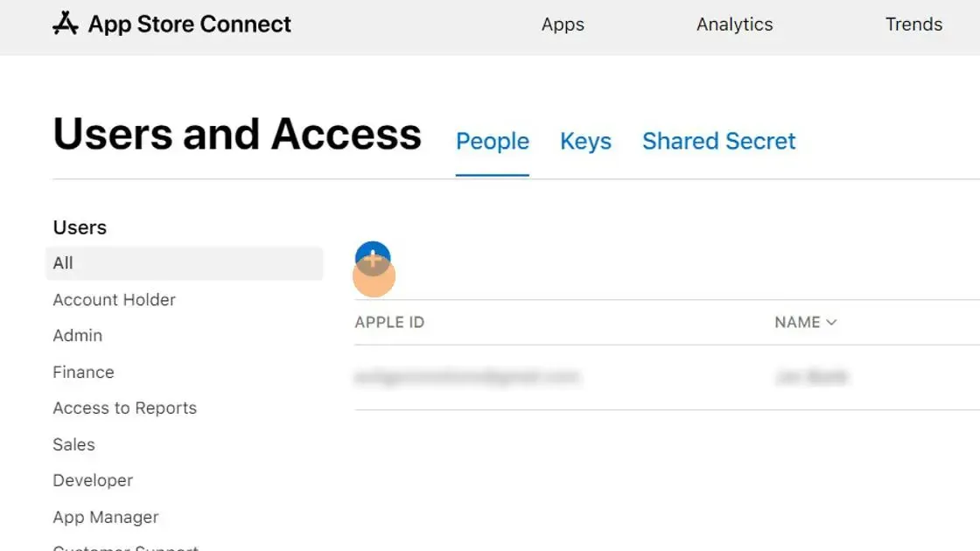Switch to the Keys tab
Image resolution: width=980 pixels, height=551 pixels.
point(585,141)
